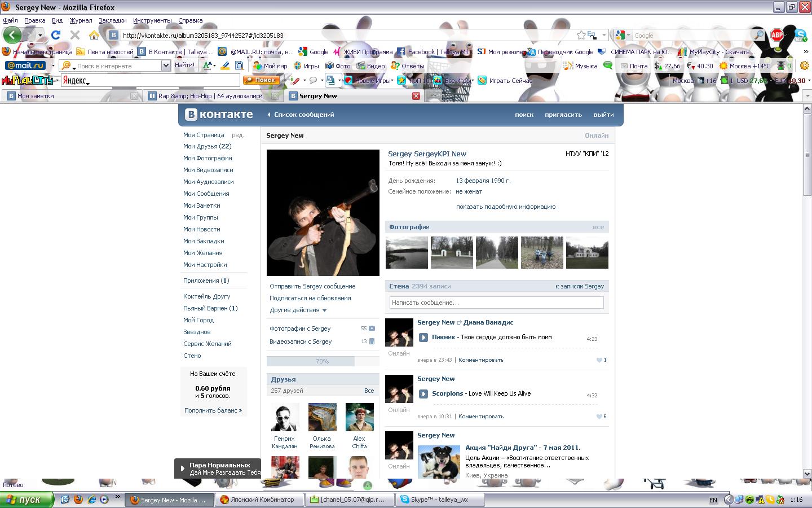The height and width of the screenshot is (508, 812).
Task: Open the back/forward history dropdown arrow
Action: click(x=40, y=36)
